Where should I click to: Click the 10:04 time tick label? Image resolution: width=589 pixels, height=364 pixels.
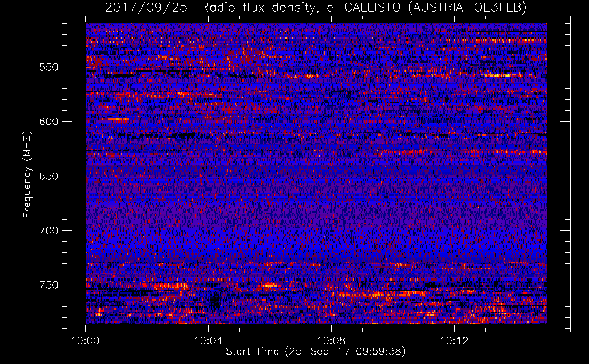[208, 341]
